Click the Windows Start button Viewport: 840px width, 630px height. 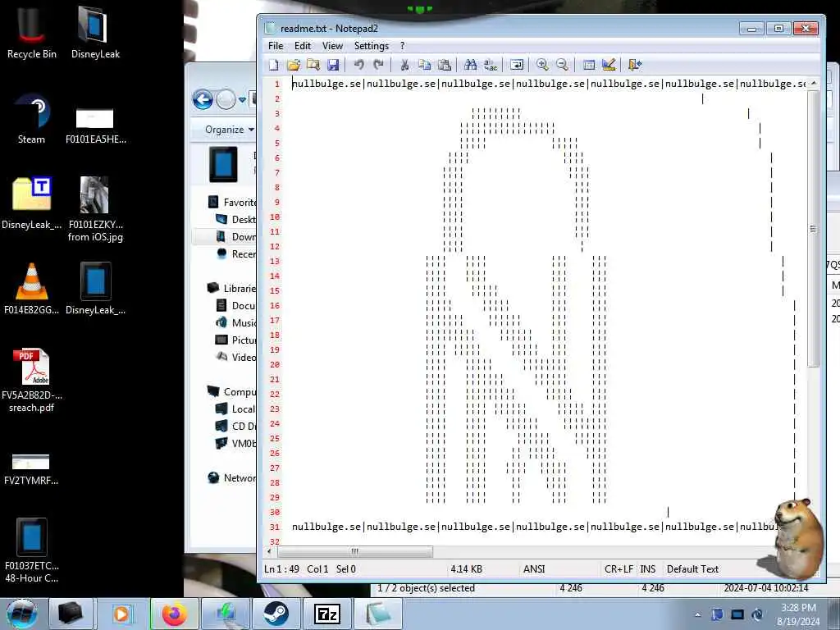pos(22,614)
